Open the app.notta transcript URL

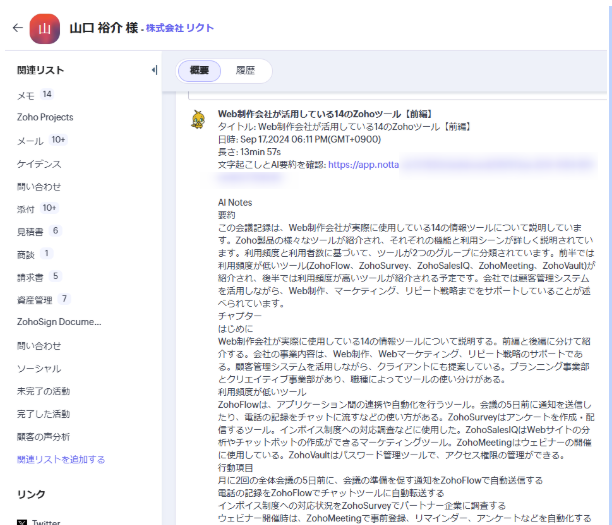coord(363,165)
